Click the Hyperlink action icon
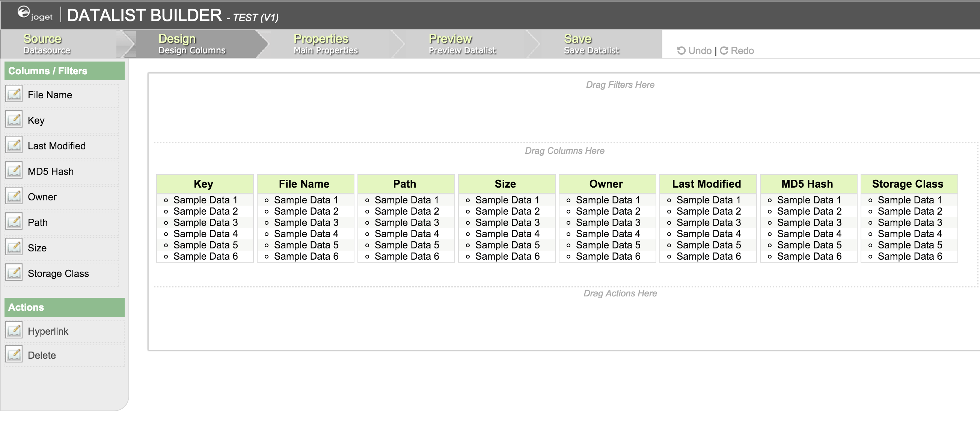The width and height of the screenshot is (980, 427). [14, 331]
